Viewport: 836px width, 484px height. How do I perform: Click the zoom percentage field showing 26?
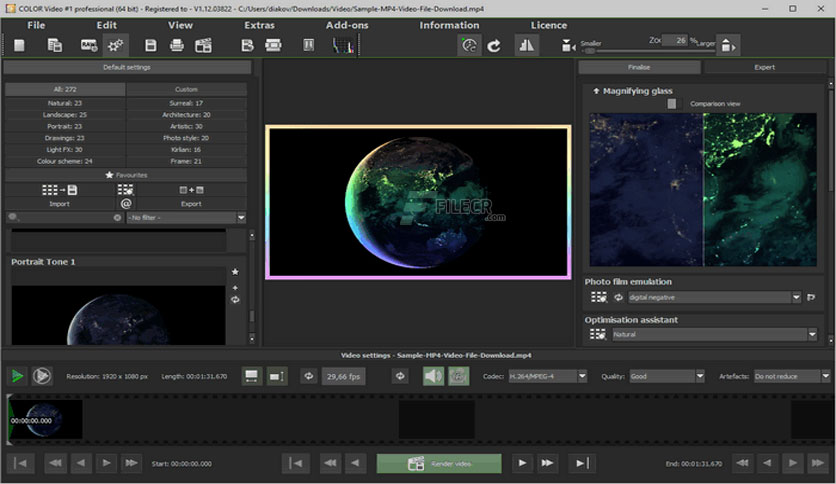675,40
